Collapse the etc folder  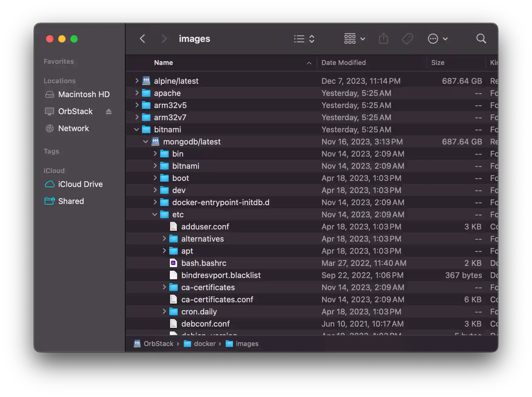point(155,214)
